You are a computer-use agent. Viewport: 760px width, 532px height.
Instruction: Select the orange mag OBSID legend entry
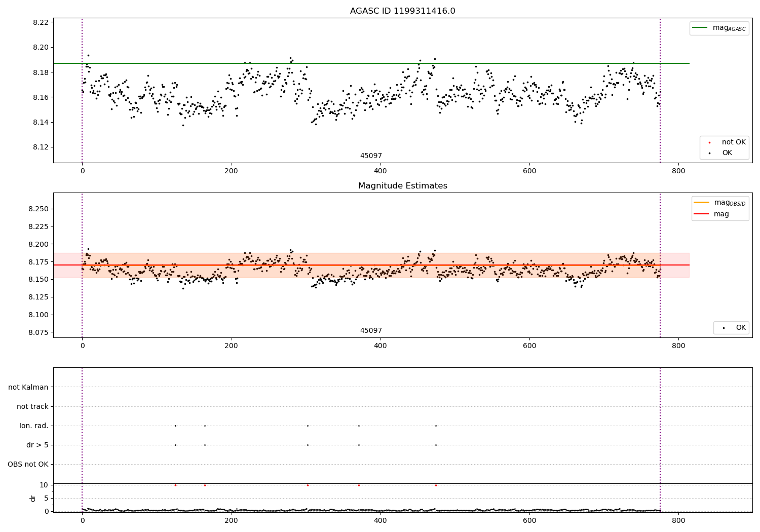719,203
